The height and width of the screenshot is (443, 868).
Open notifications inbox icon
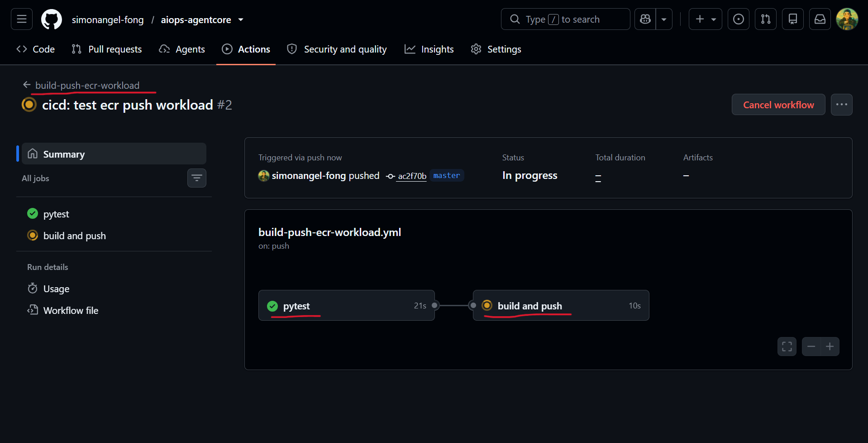(x=820, y=19)
